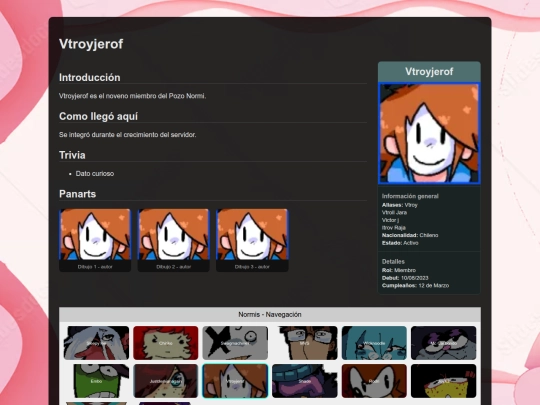Viewport: 540px width, 405px height.
Task: Click the main Vtroyjerof page title
Action: click(x=91, y=44)
